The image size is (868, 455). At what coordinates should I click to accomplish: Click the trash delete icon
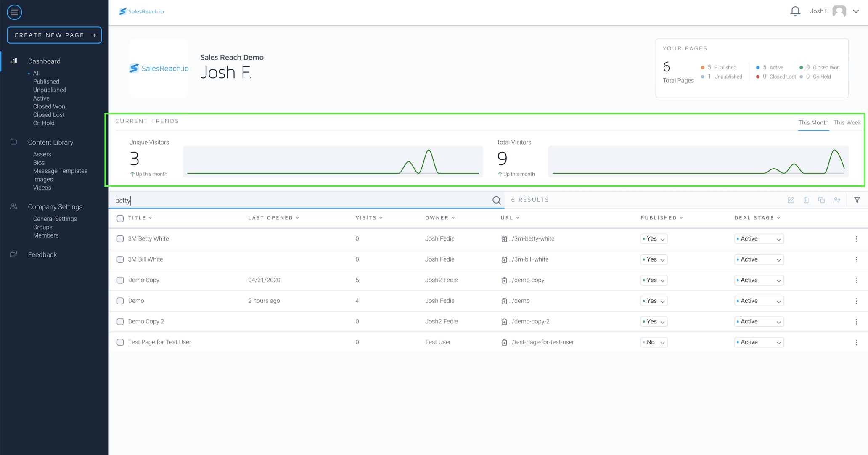(x=806, y=200)
